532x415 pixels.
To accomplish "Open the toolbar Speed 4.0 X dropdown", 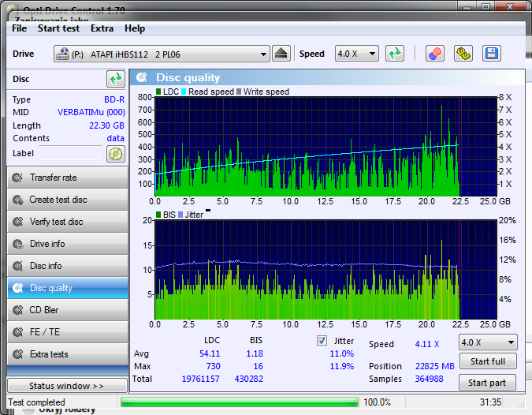I will pyautogui.click(x=356, y=54).
